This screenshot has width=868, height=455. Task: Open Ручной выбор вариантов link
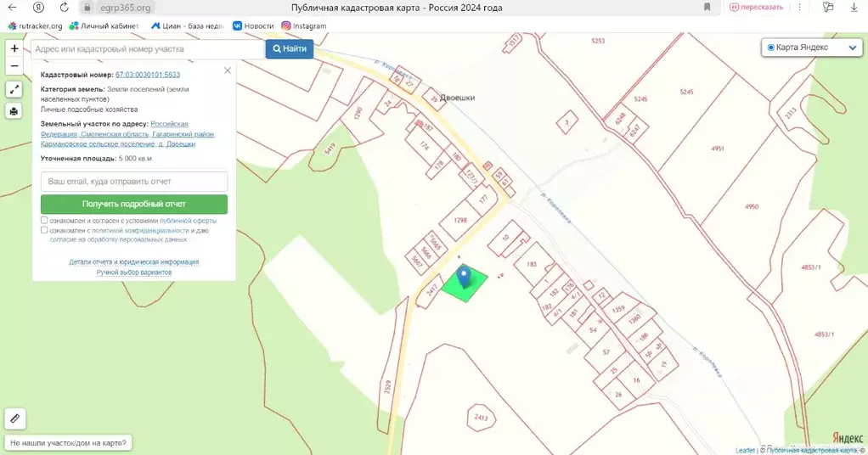point(134,272)
